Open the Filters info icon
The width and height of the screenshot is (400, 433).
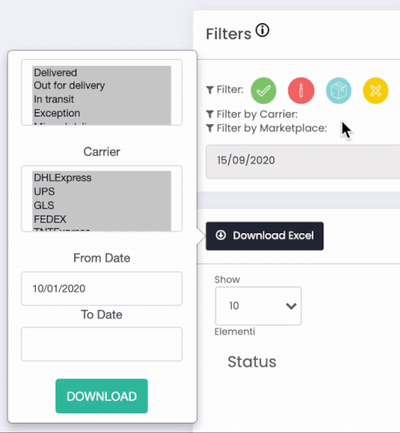point(262,30)
